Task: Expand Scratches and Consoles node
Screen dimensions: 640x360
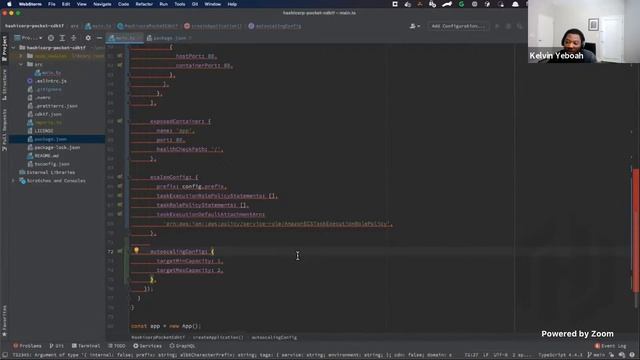Action: [13, 180]
